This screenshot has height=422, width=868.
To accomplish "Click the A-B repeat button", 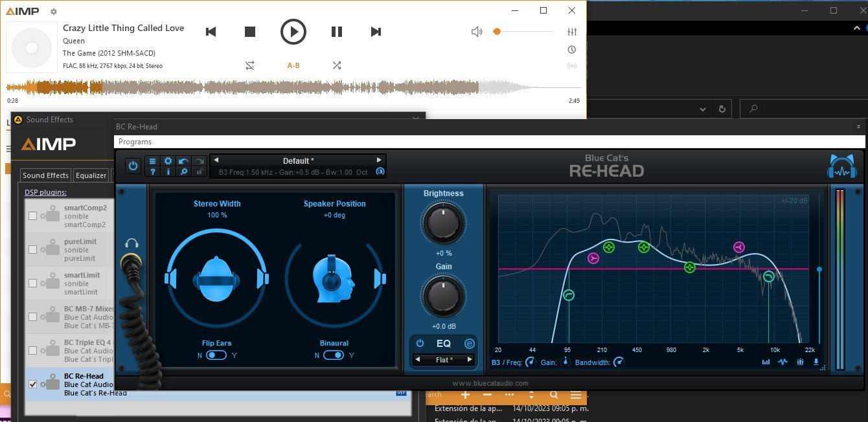I will coord(293,65).
